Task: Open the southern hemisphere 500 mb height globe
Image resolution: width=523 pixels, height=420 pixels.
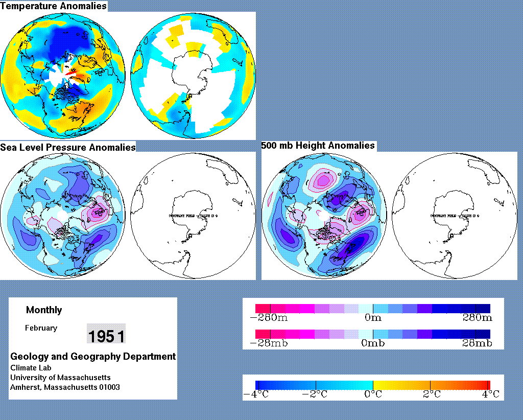Action: pyautogui.click(x=454, y=216)
